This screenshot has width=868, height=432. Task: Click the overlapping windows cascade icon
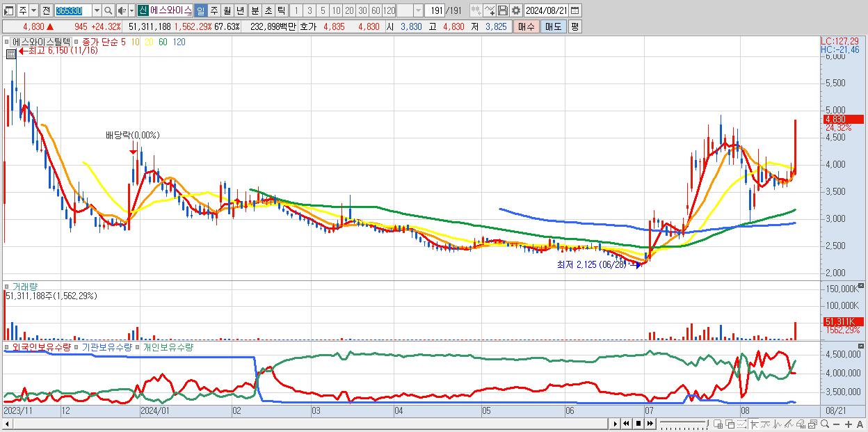[x=730, y=424]
